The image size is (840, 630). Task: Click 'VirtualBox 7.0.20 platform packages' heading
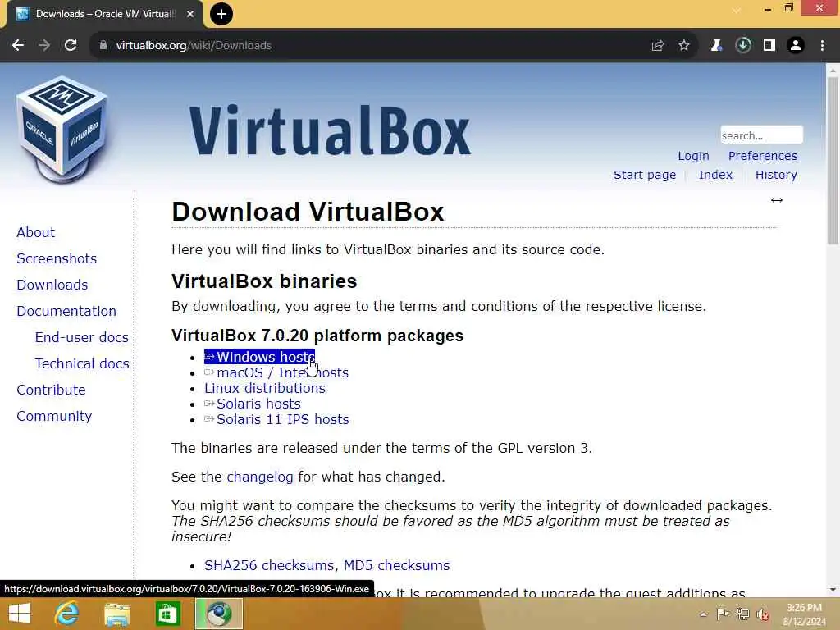(x=317, y=336)
